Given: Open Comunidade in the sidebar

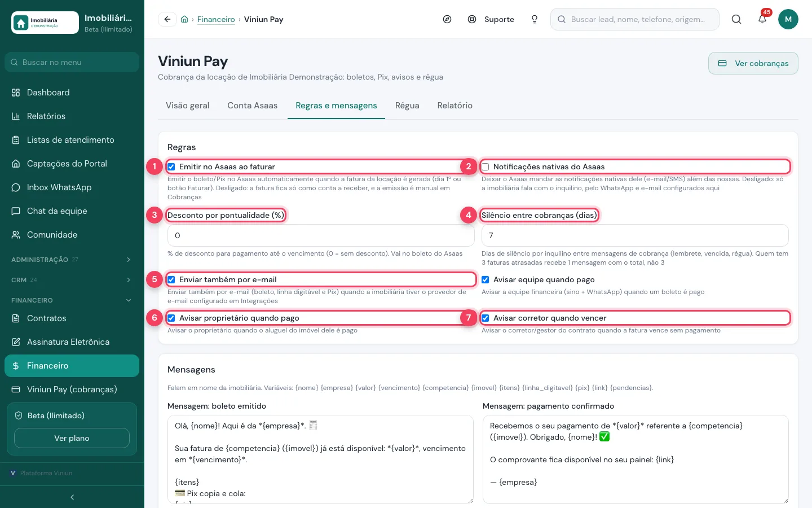Looking at the screenshot, I should [x=72, y=235].
